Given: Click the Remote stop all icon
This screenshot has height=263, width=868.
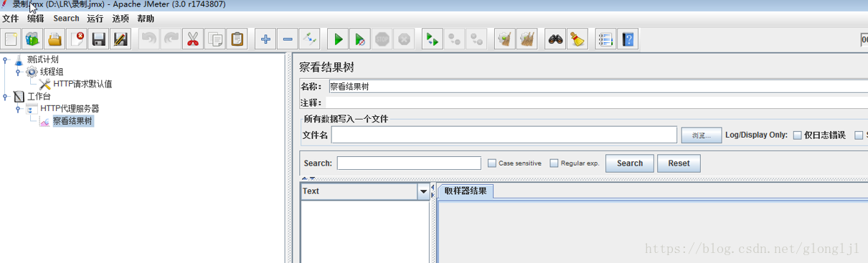Looking at the screenshot, I should (x=454, y=39).
